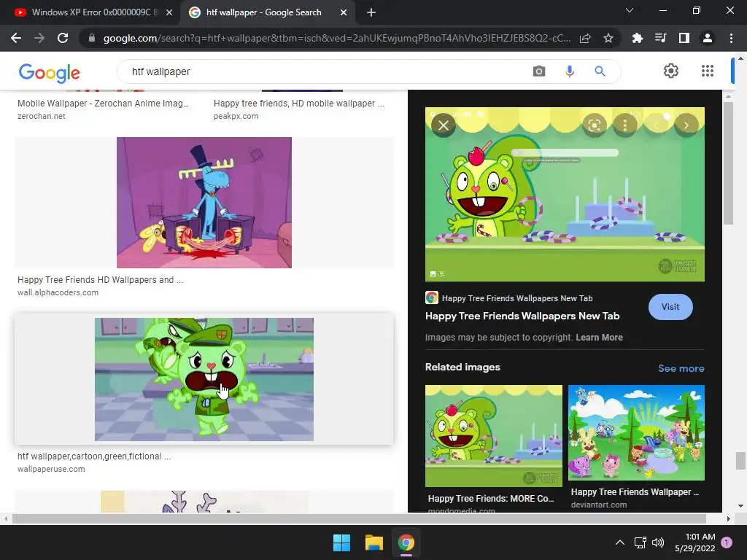The image size is (747, 560).
Task: Open the deviantart.com related wallpaper thumbnail
Action: [x=636, y=432]
